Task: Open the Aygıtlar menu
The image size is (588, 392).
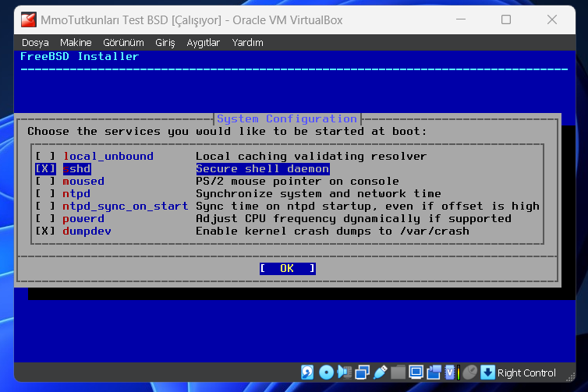Action: [x=204, y=43]
